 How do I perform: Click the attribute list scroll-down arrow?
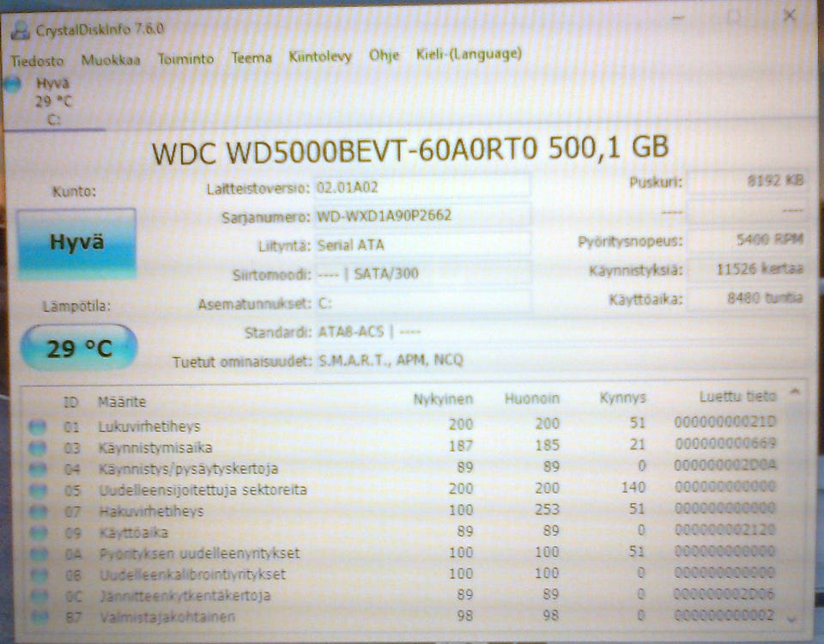click(x=793, y=620)
